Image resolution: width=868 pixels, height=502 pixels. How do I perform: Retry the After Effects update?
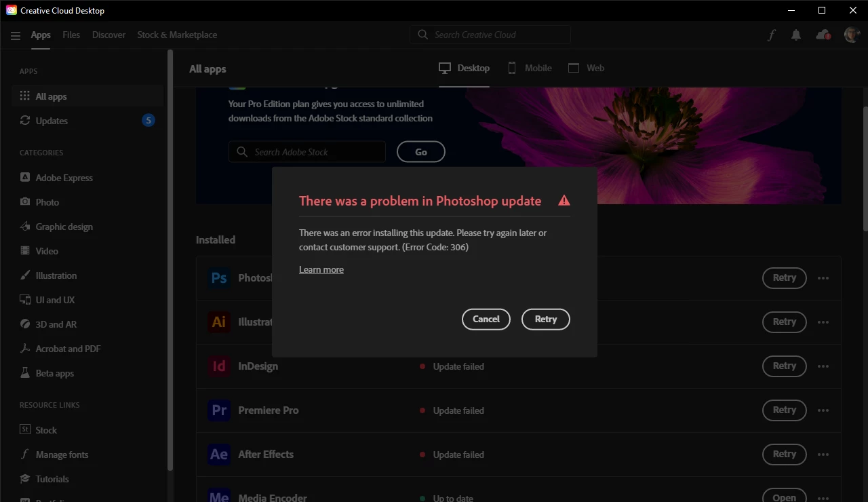tap(785, 454)
